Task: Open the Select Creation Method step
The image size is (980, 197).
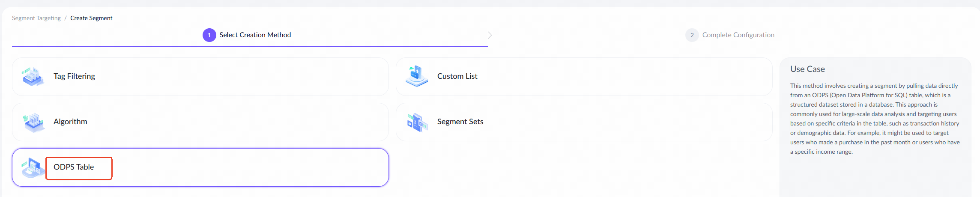Action: tap(255, 35)
